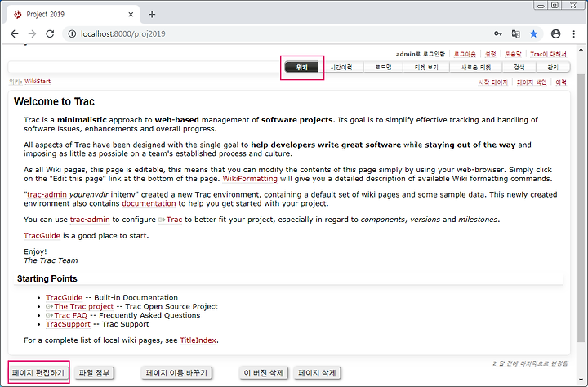Click the 페이지 이름 바꾸기 (Rename page) button

pos(176,373)
